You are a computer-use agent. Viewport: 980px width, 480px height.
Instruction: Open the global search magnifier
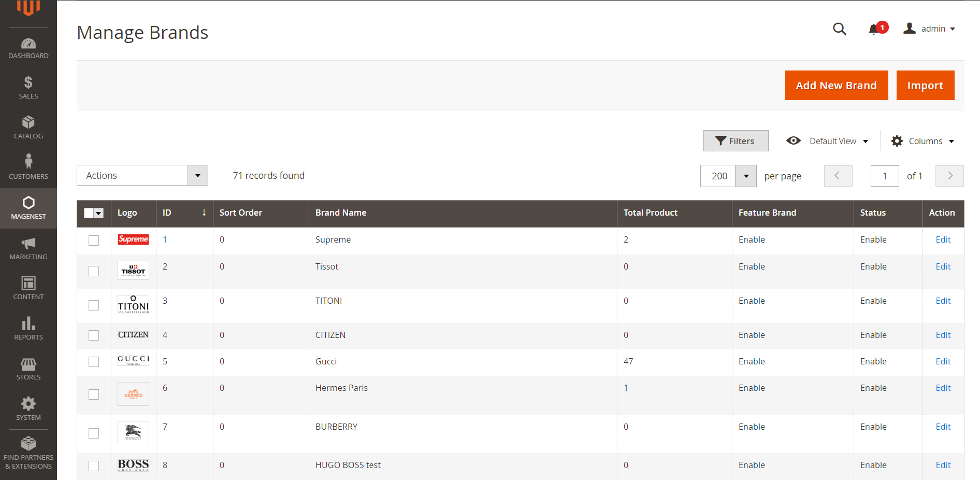click(x=840, y=29)
